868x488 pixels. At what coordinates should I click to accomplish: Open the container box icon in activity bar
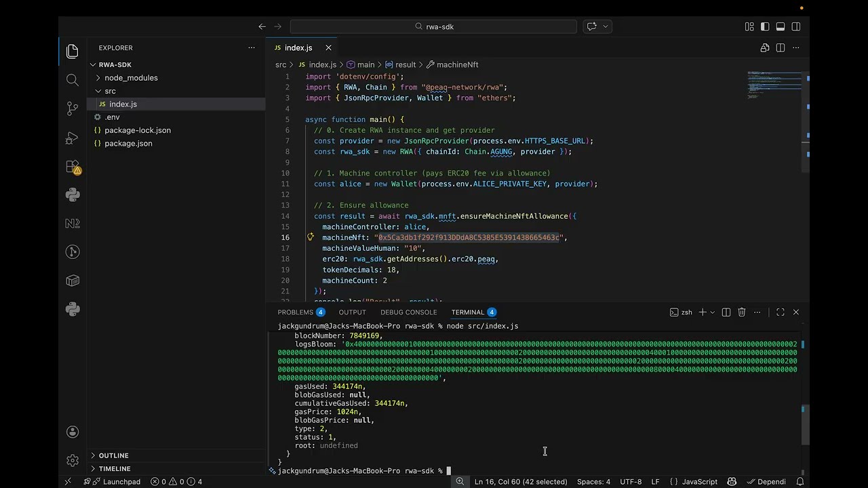click(x=73, y=281)
